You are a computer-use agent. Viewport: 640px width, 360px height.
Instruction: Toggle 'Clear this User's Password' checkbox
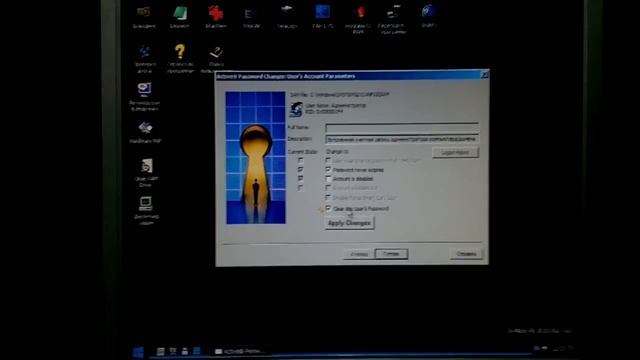(x=328, y=209)
